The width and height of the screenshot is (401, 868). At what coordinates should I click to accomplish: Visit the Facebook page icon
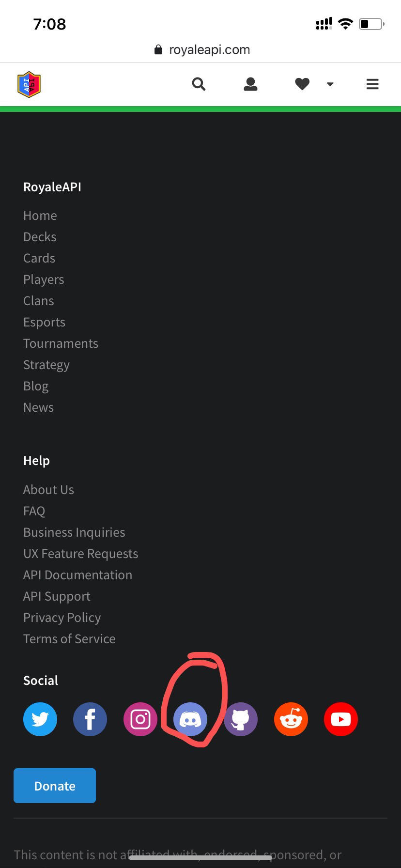tap(90, 719)
